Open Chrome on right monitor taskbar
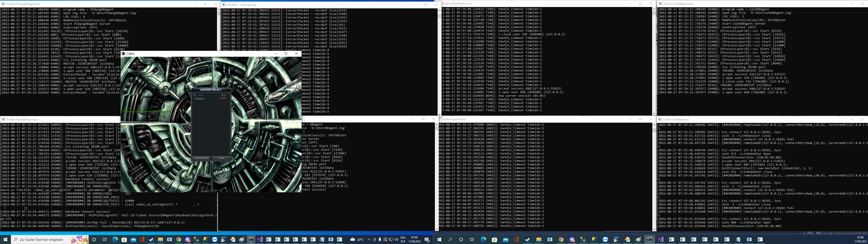Screen dimensions: 868x244 [x=561, y=240]
